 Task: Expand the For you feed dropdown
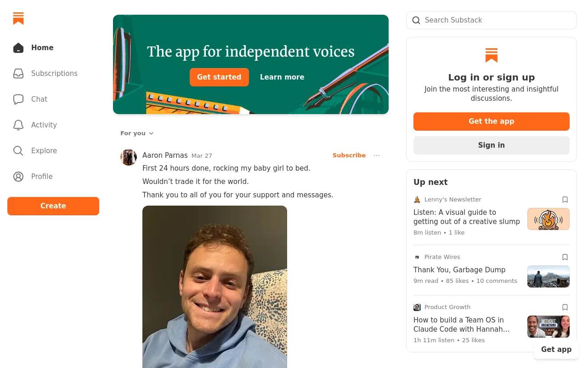click(x=137, y=133)
